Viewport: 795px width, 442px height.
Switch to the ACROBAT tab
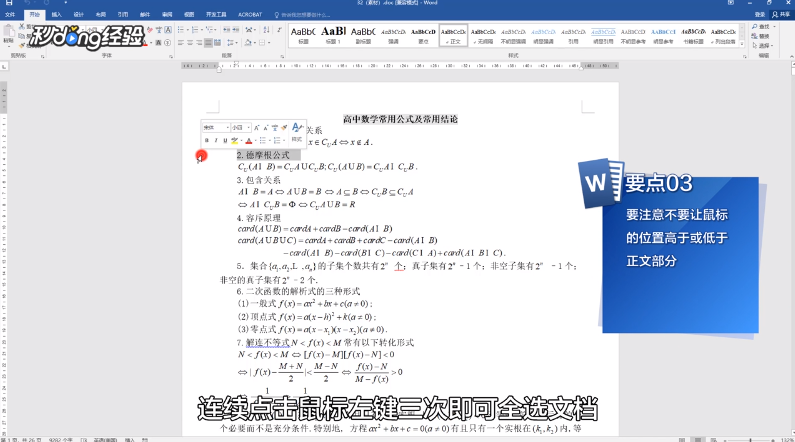coord(250,15)
